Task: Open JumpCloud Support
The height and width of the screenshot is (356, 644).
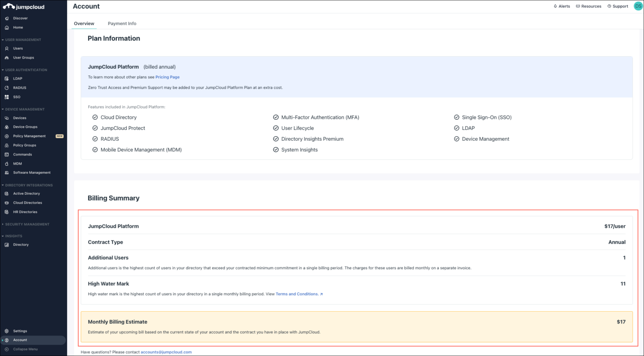Action: click(x=617, y=6)
